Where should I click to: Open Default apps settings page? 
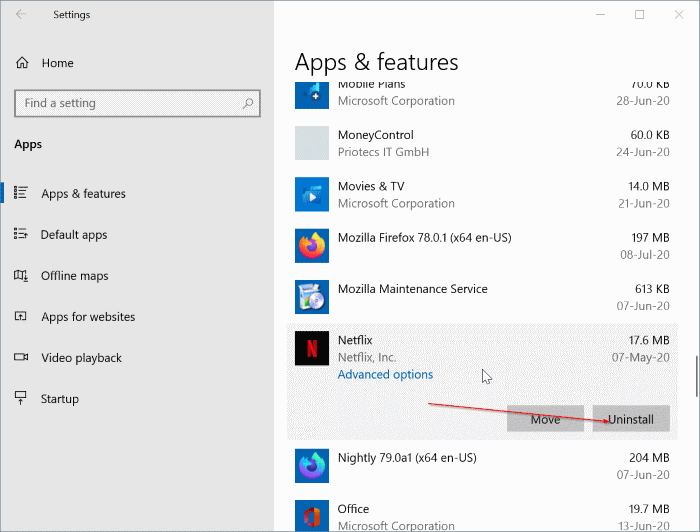74,235
